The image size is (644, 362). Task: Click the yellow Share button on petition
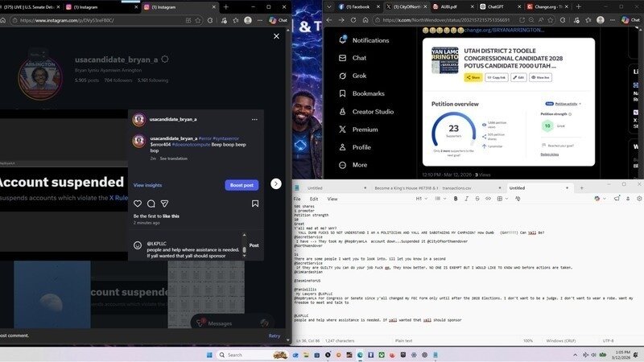click(472, 77)
